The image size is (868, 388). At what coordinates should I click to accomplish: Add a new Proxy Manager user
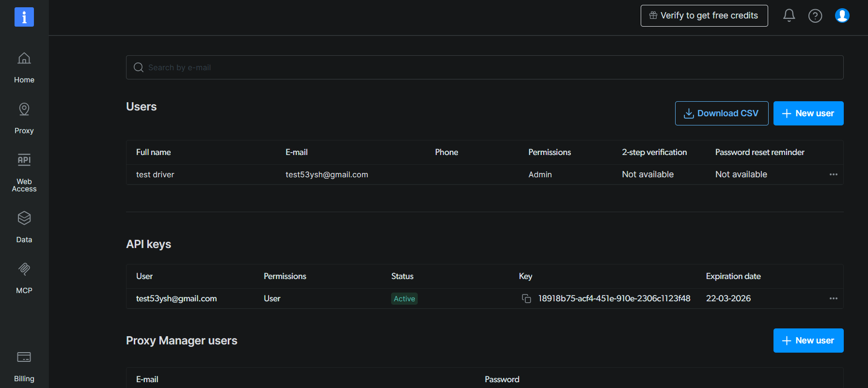pyautogui.click(x=808, y=341)
